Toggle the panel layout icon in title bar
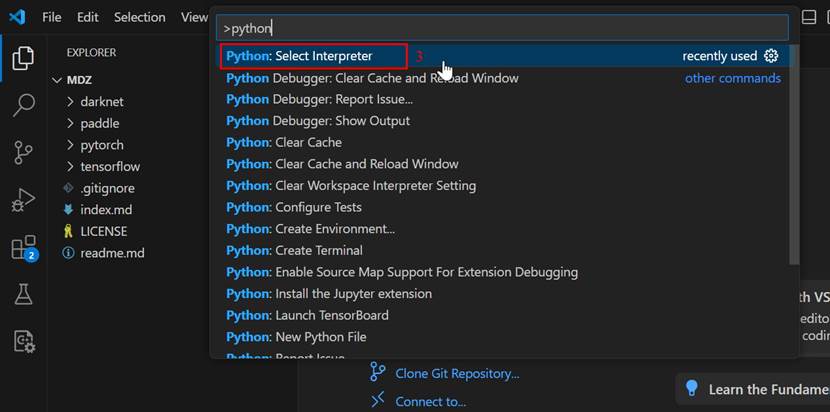 [808, 17]
